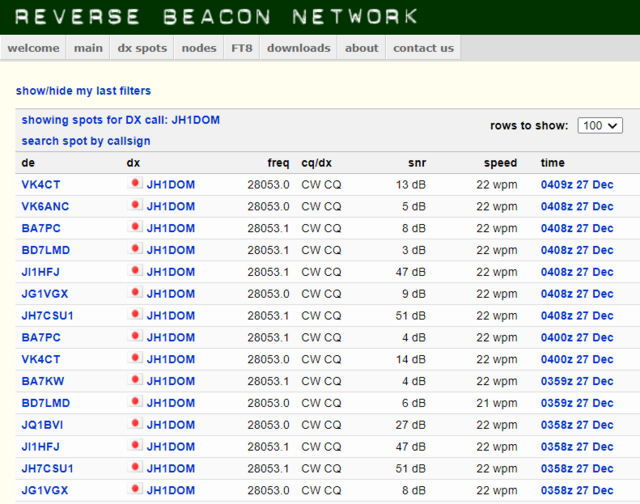
Task: Click the speed column header
Action: pyautogui.click(x=500, y=163)
